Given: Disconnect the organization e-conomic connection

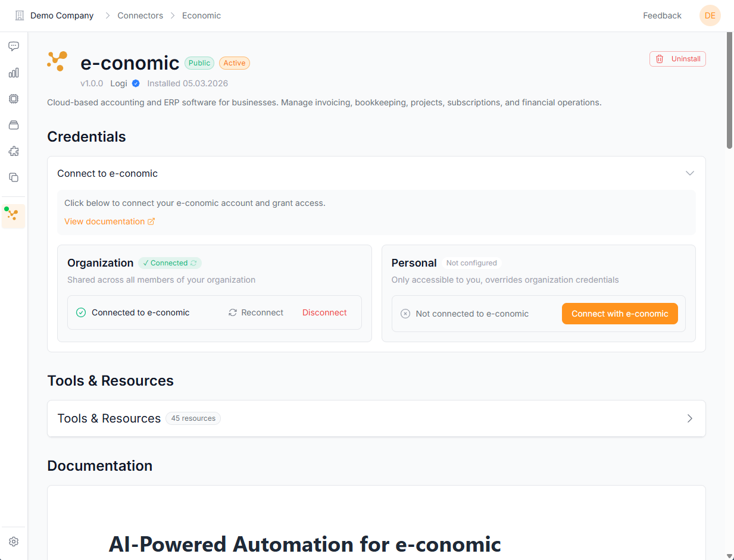Looking at the screenshot, I should 324,312.
